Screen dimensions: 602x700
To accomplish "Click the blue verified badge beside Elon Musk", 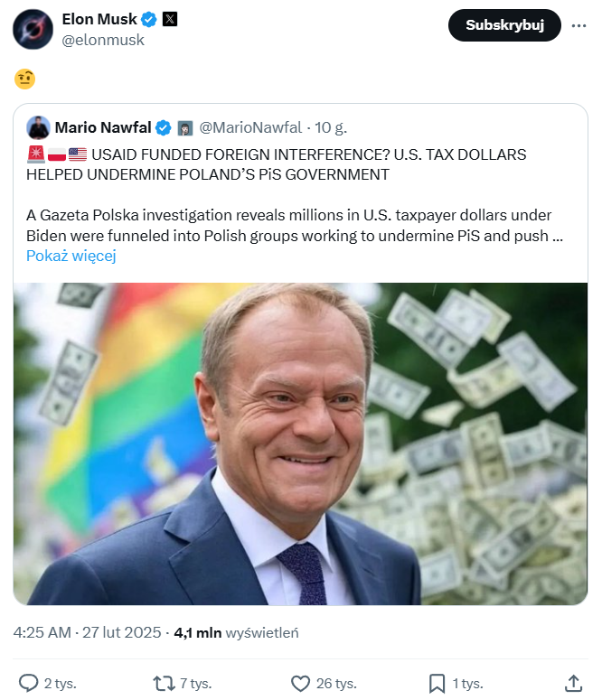I will click(x=150, y=19).
